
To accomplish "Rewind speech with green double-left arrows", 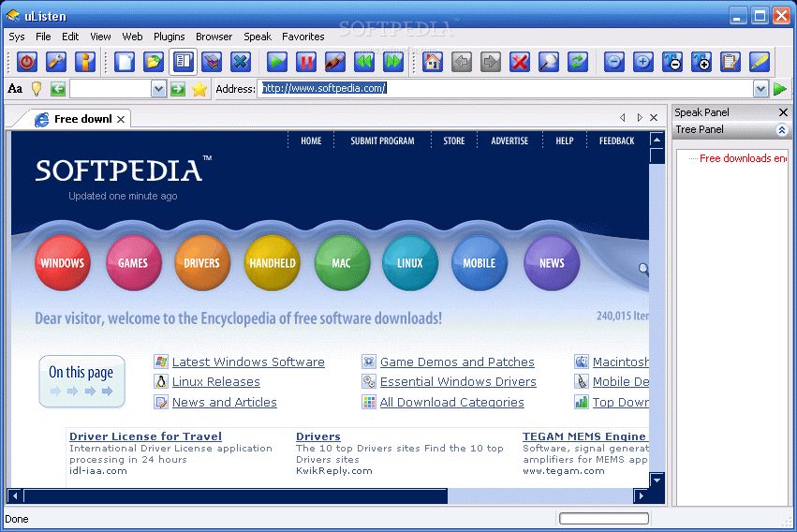I will click(364, 62).
